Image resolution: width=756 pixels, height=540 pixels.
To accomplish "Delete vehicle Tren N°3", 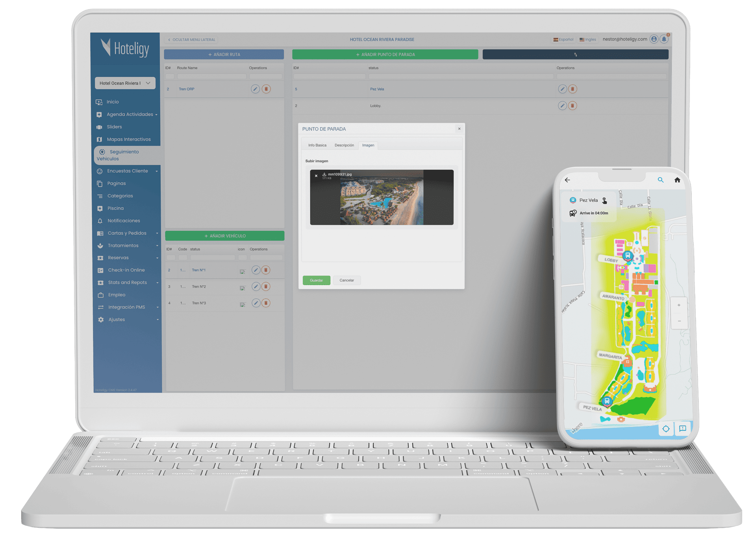I will tap(266, 303).
